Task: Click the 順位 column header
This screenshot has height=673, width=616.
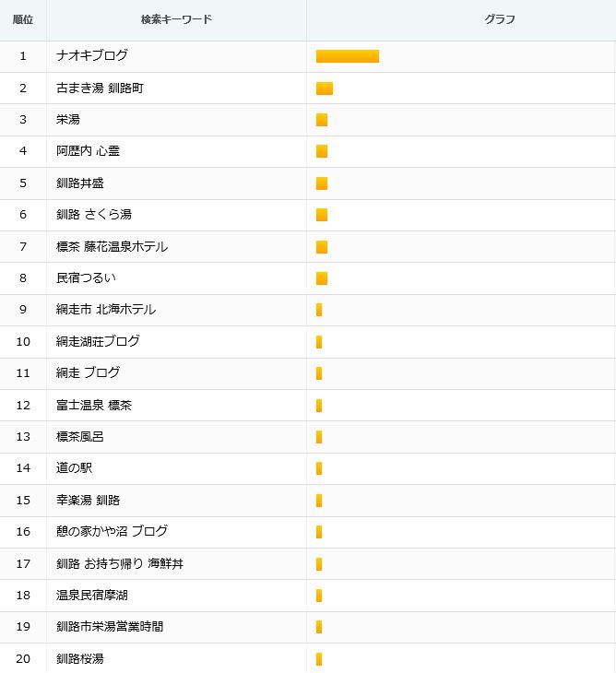Action: tap(23, 19)
